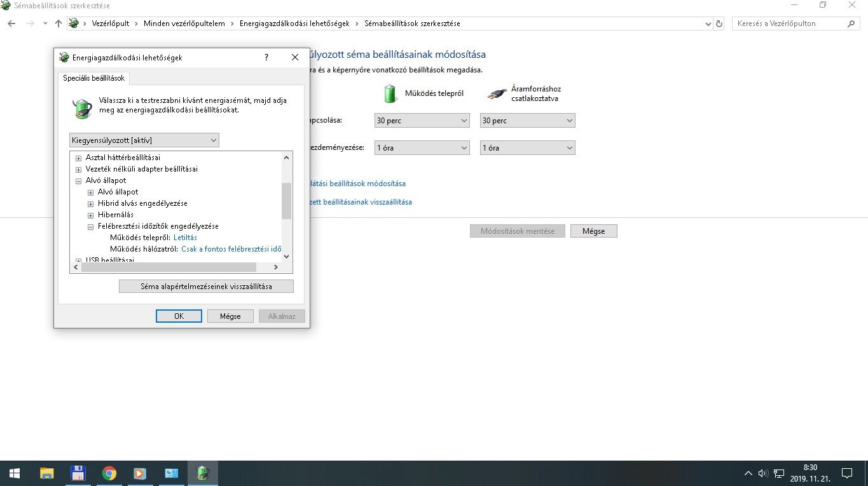Click the volume speaker tray icon
868x486 pixels.
tap(763, 473)
